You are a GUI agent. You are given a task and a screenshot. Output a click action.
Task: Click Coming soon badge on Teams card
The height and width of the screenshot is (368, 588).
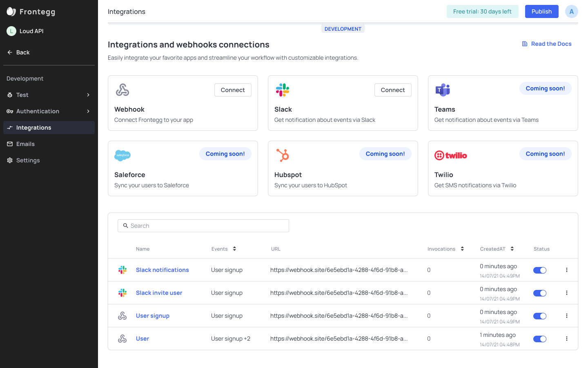tap(546, 88)
